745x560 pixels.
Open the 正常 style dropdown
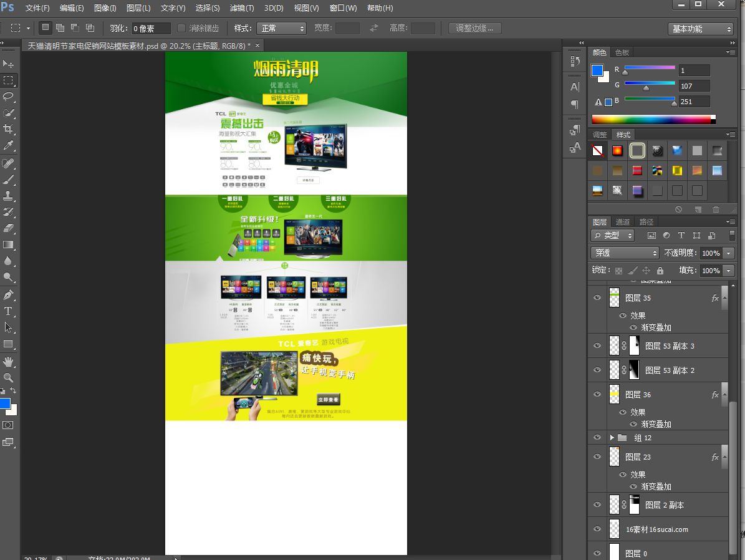coord(282,28)
